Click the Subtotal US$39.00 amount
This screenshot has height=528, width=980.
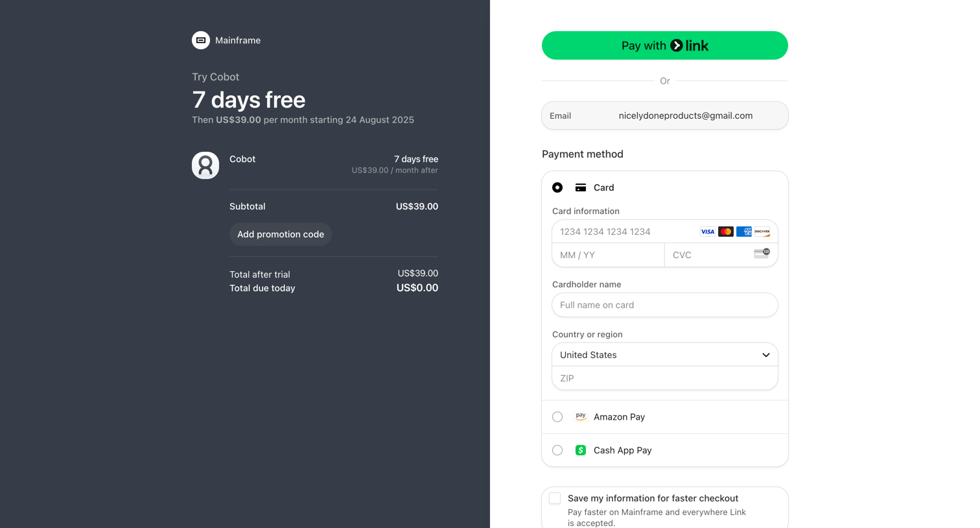[x=417, y=206]
